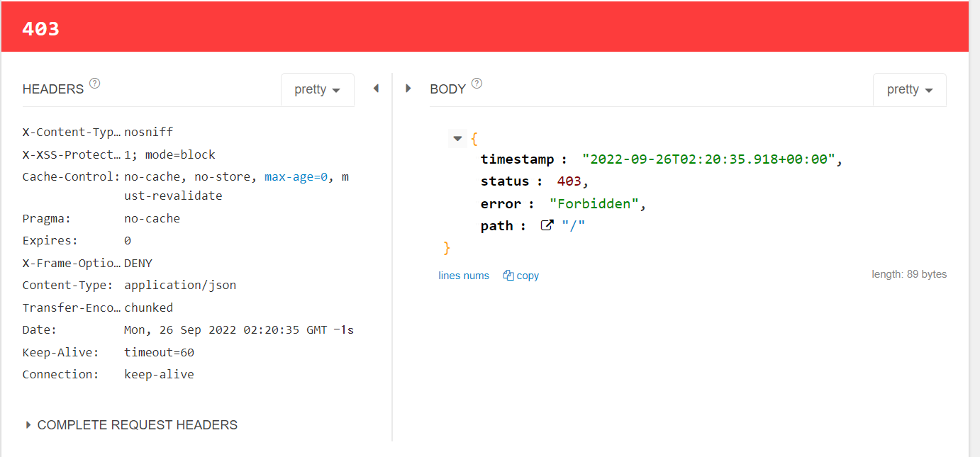Click the "Forbidden" error value

click(594, 204)
